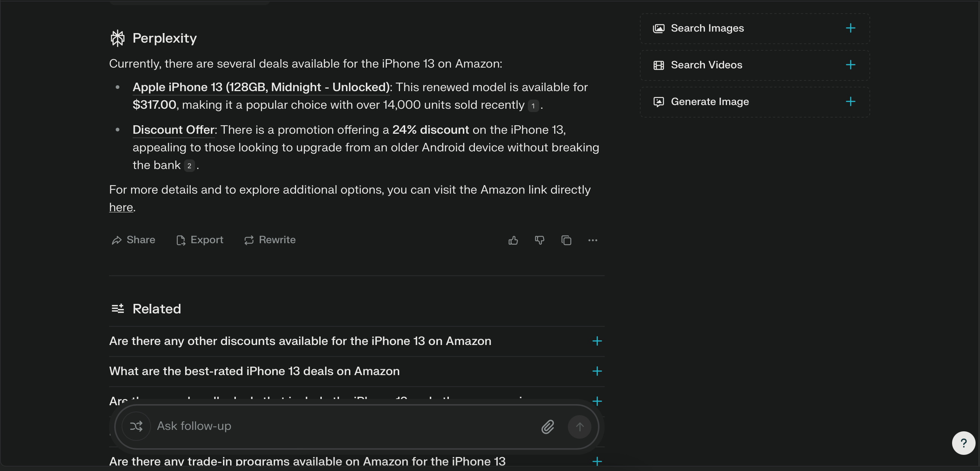Image resolution: width=980 pixels, height=471 pixels.
Task: Click the Generate Image icon
Action: pos(659,102)
